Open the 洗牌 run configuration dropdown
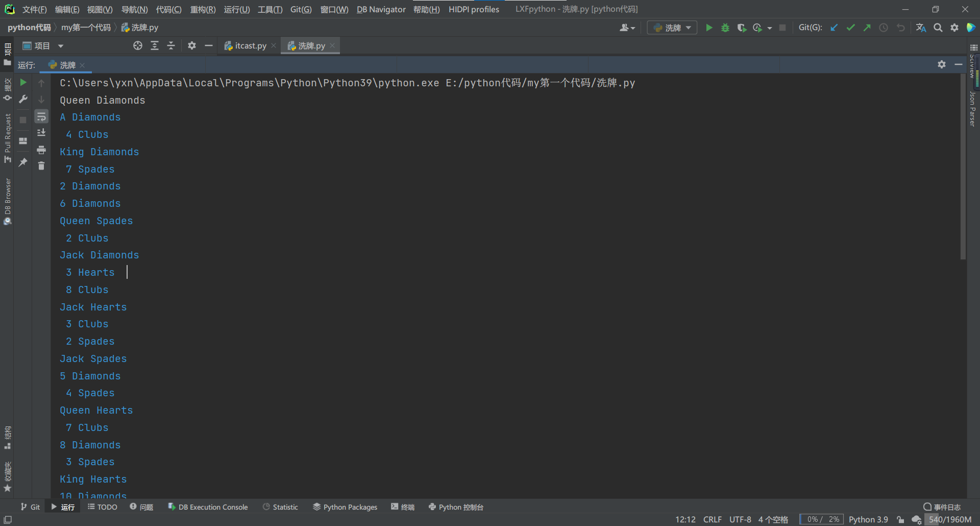The image size is (980, 526). click(672, 28)
